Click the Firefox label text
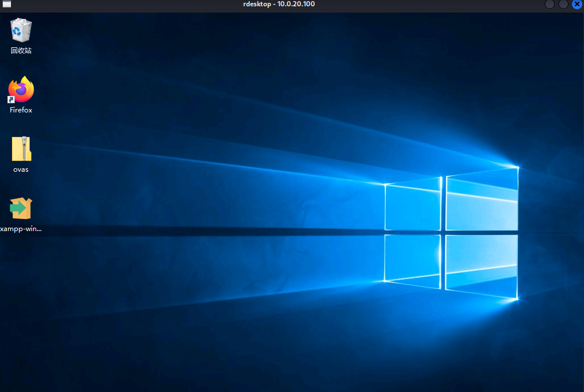 coord(21,110)
